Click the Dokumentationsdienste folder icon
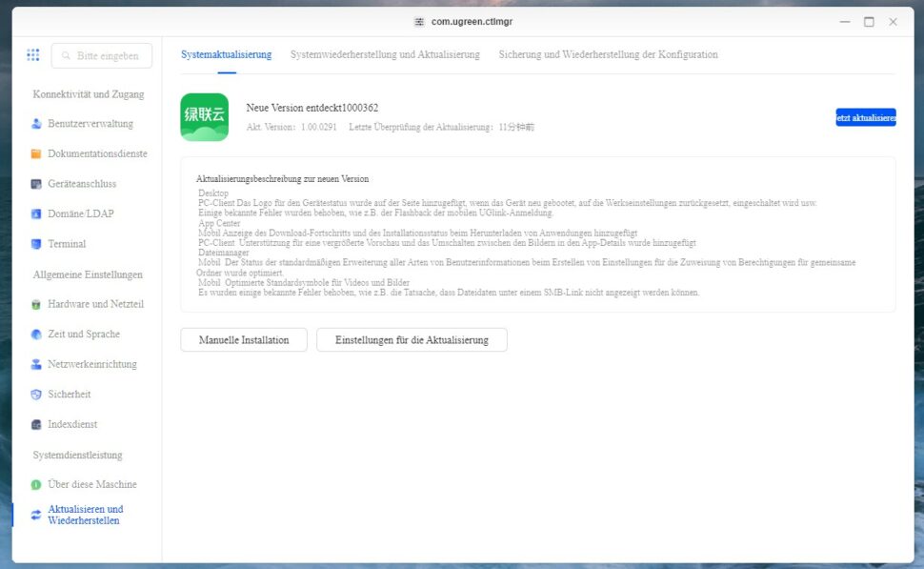 pos(36,153)
